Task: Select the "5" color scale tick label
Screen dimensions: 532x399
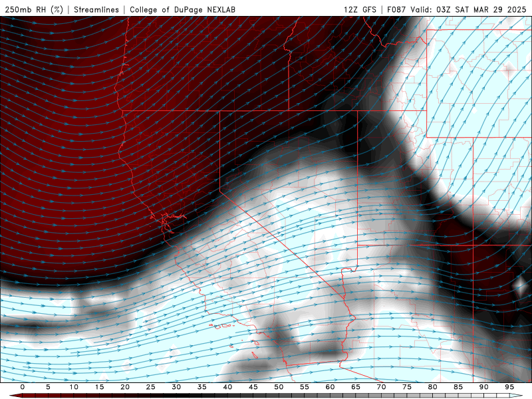Action: pyautogui.click(x=48, y=387)
